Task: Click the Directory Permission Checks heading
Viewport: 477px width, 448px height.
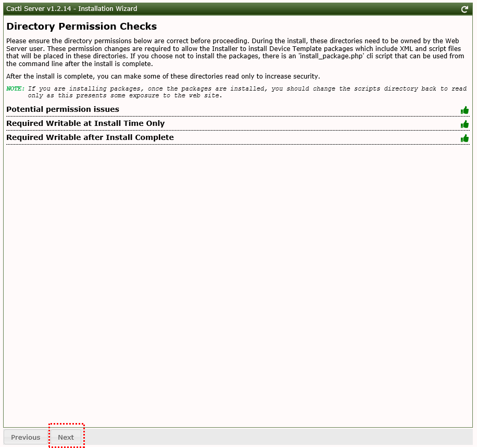Action: [82, 27]
